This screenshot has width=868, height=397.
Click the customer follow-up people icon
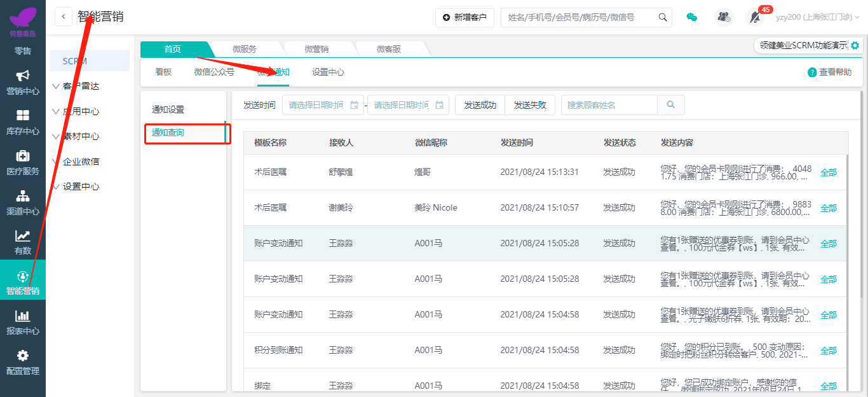click(724, 17)
